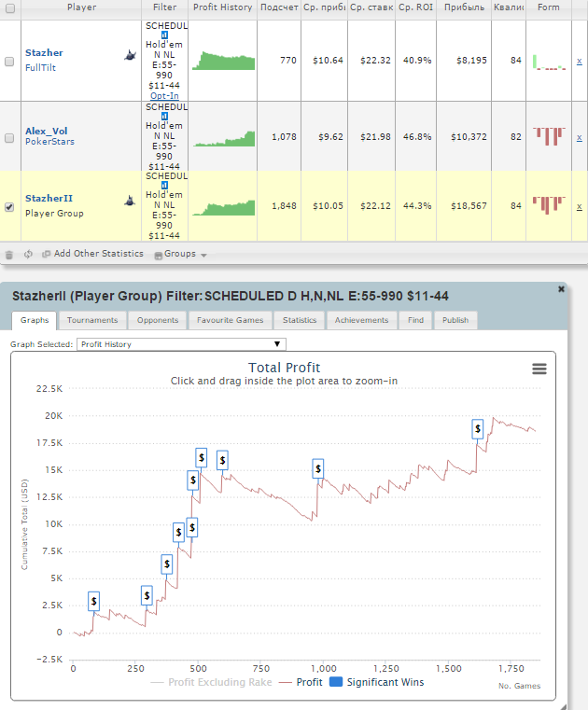Click the FullTilt site link
The height and width of the screenshot is (710, 588).
(40, 68)
